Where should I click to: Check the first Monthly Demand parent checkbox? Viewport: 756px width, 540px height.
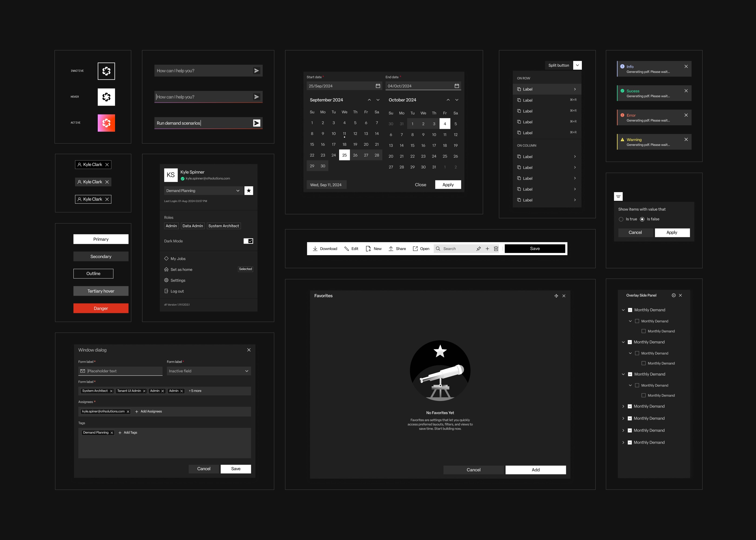630,310
